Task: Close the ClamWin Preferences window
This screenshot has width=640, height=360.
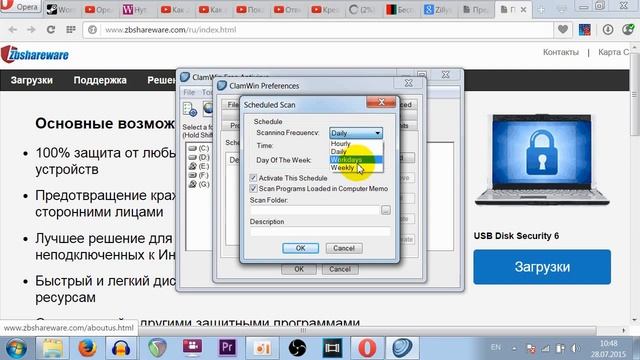Action: [x=408, y=83]
